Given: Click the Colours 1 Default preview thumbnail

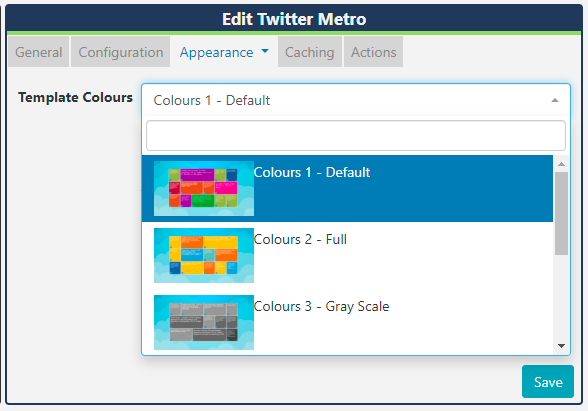Looking at the screenshot, I should coord(204,188).
